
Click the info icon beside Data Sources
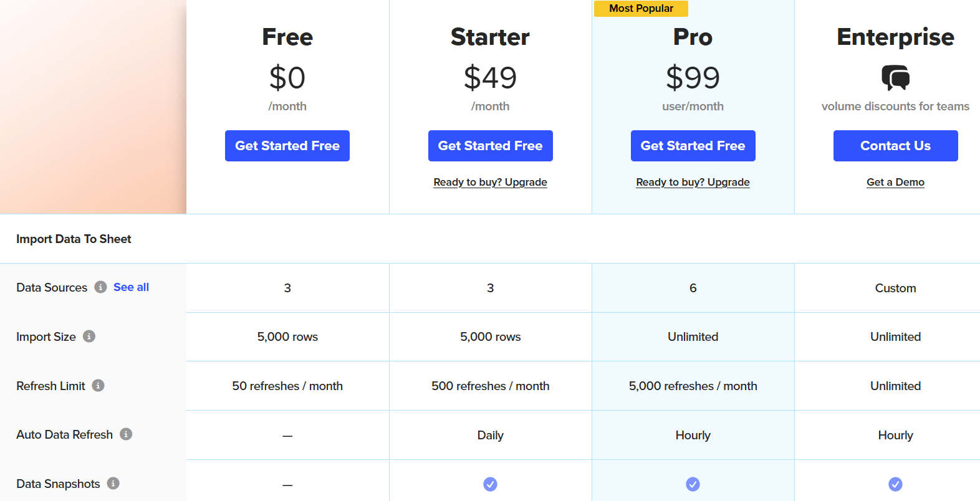[x=100, y=287]
